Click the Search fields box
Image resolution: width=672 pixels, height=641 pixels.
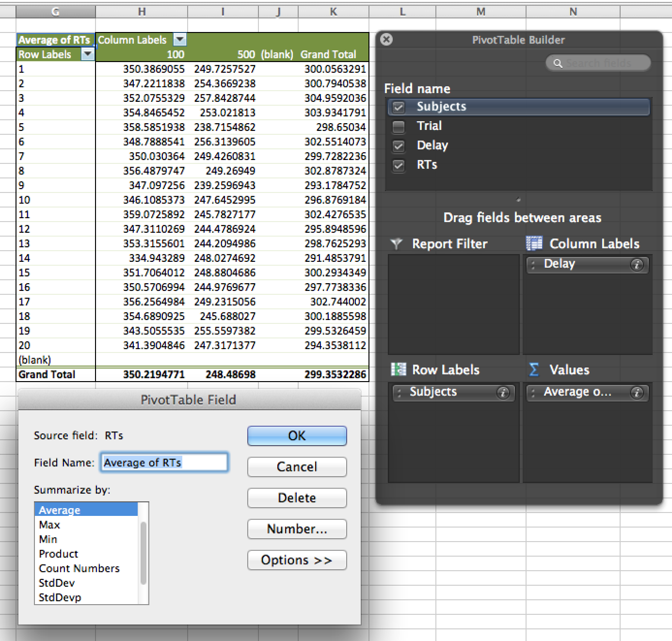point(598,63)
